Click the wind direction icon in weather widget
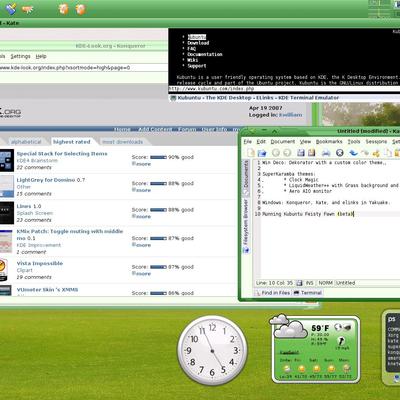This screenshot has height=400, width=400. (x=341, y=341)
